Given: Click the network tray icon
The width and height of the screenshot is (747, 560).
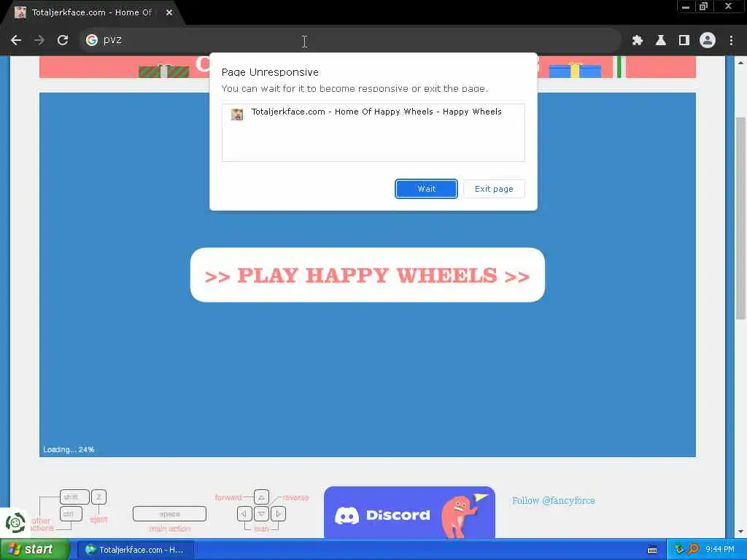Looking at the screenshot, I should pos(679,549).
